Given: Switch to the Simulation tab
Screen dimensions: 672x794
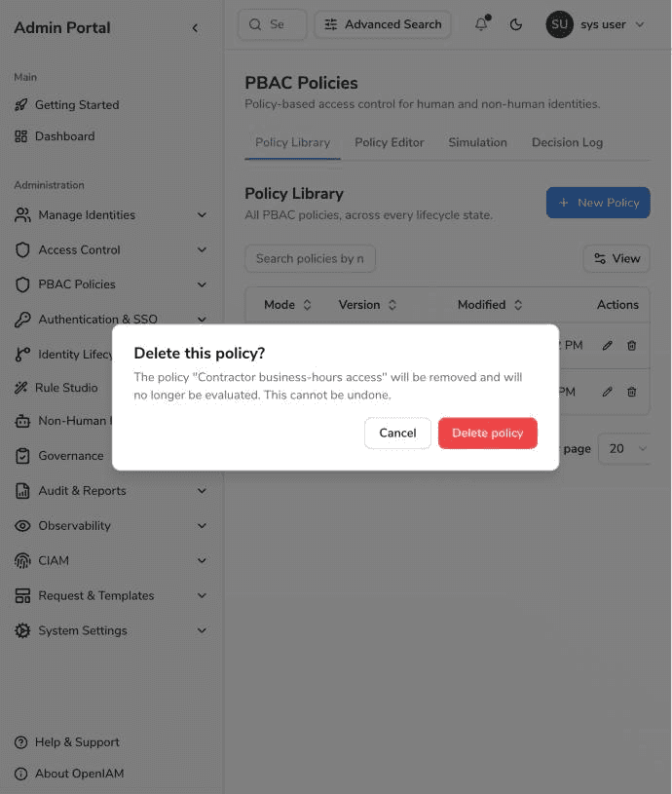Looking at the screenshot, I should tap(477, 142).
